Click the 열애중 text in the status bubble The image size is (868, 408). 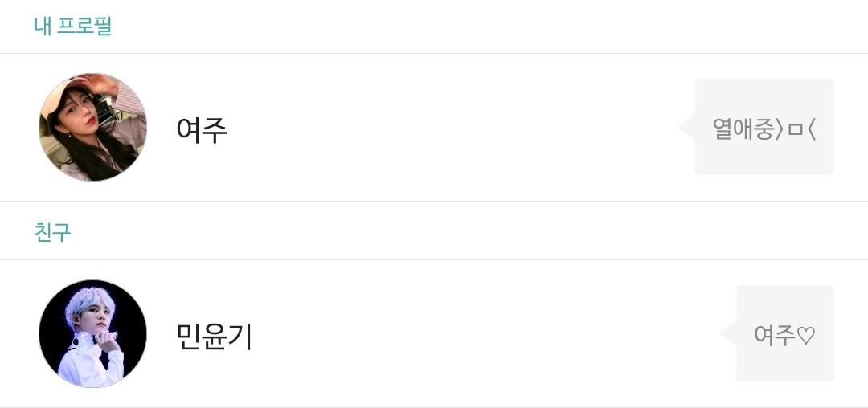click(x=743, y=129)
